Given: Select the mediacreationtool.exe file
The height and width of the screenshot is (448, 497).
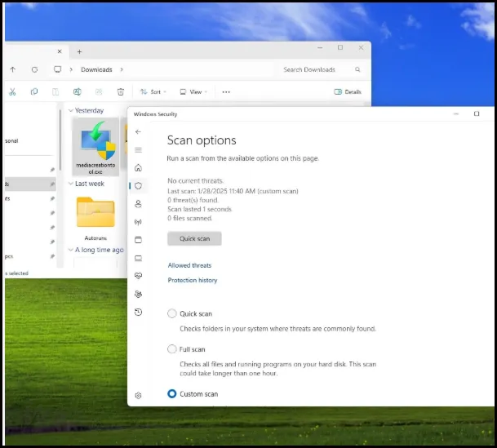Looking at the screenshot, I should click(x=95, y=147).
